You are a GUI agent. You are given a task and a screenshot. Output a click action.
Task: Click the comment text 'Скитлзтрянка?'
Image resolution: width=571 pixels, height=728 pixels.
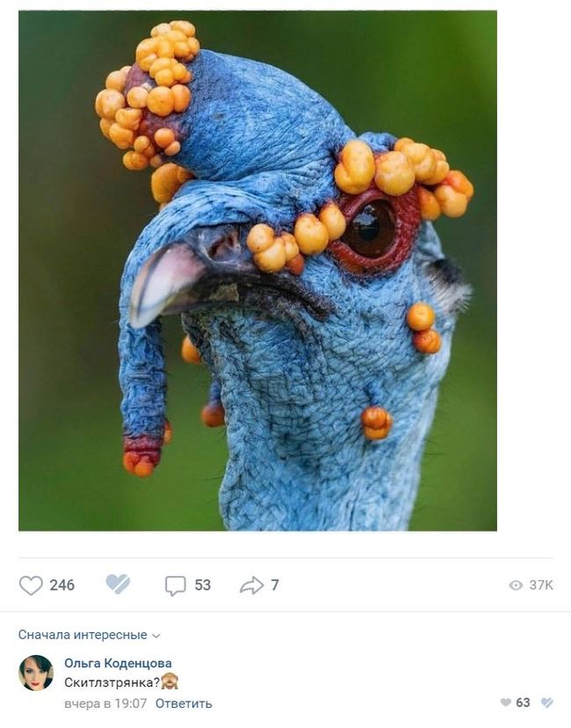point(112,682)
